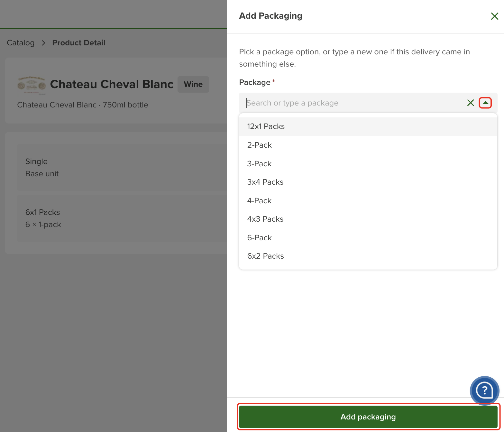
Task: Click the Wine category tag
Action: [193, 84]
